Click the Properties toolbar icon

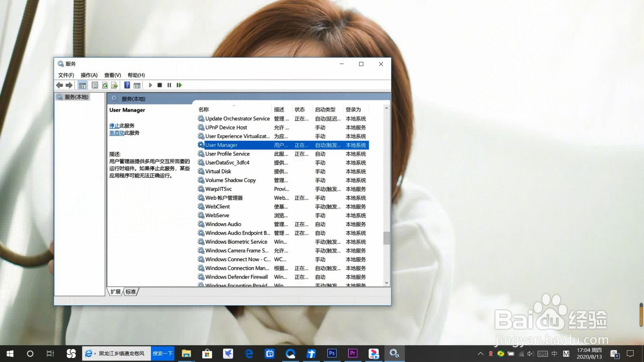[95, 85]
